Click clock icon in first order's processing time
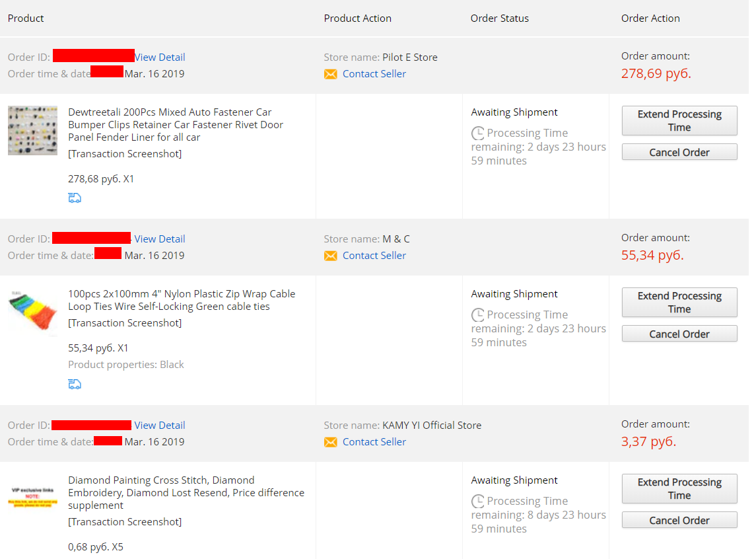 point(478,133)
